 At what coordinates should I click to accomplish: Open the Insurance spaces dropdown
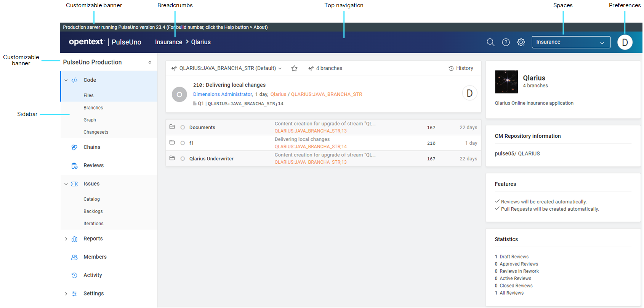click(x=570, y=42)
